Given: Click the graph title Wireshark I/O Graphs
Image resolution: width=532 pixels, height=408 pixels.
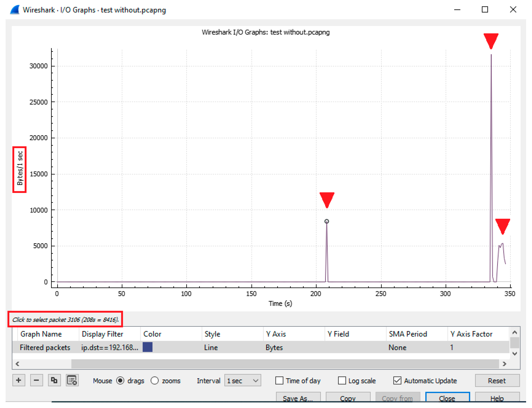Looking at the screenshot, I should click(266, 32).
